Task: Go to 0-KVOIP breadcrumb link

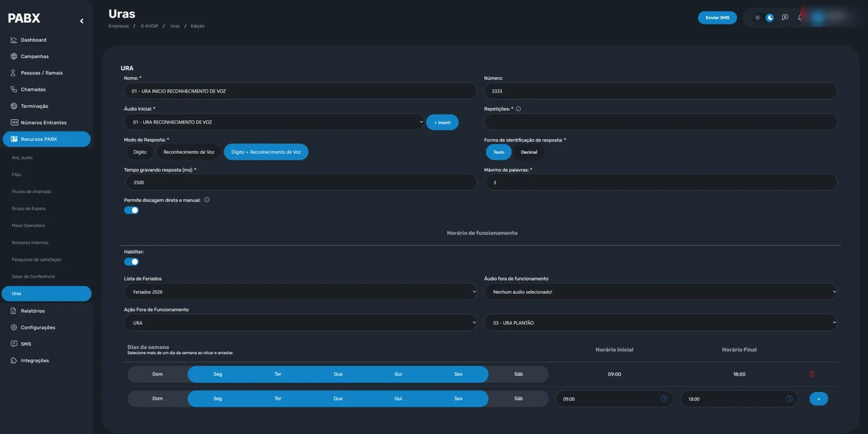Action: point(149,26)
